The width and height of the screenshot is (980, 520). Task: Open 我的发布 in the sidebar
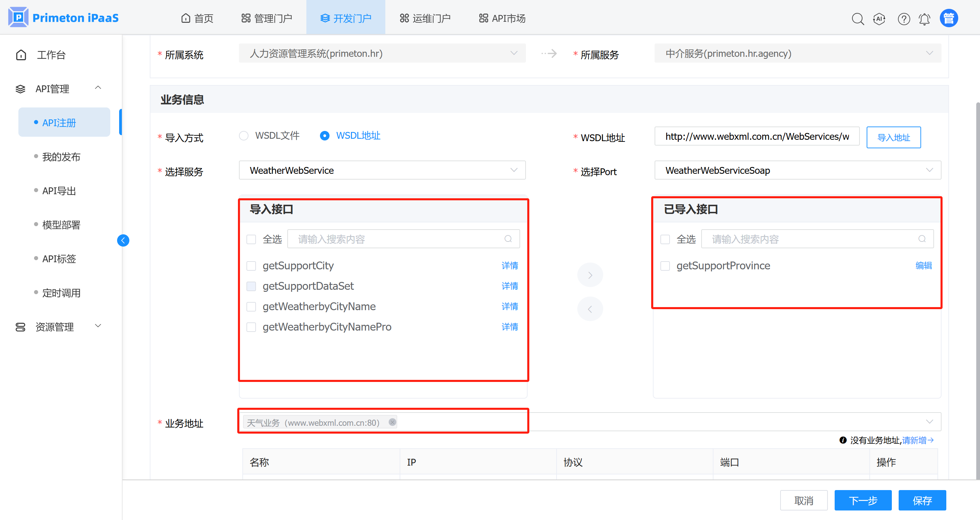click(61, 156)
